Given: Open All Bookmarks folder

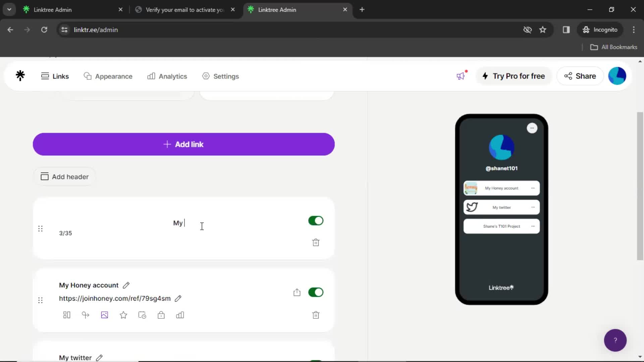Looking at the screenshot, I should pos(614,47).
